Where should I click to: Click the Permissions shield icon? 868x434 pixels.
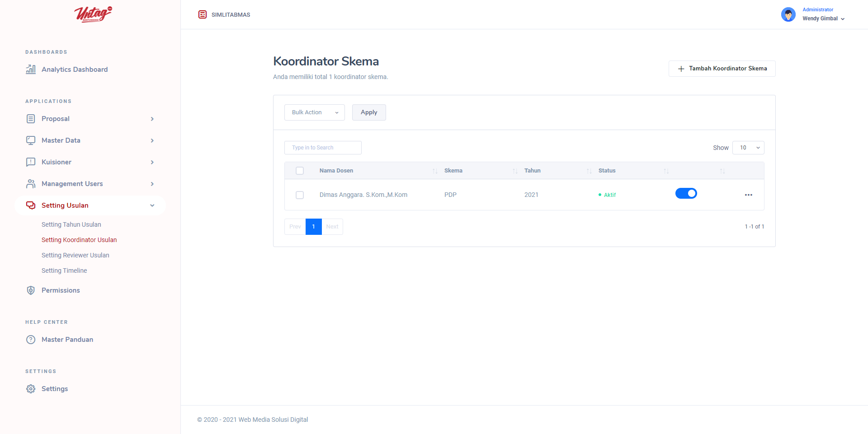pos(31,290)
